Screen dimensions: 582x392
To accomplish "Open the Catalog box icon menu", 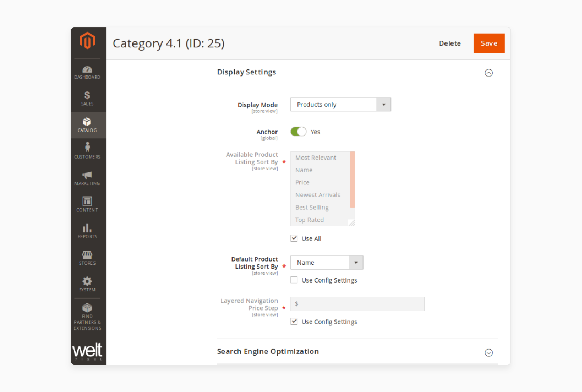I will tap(87, 125).
